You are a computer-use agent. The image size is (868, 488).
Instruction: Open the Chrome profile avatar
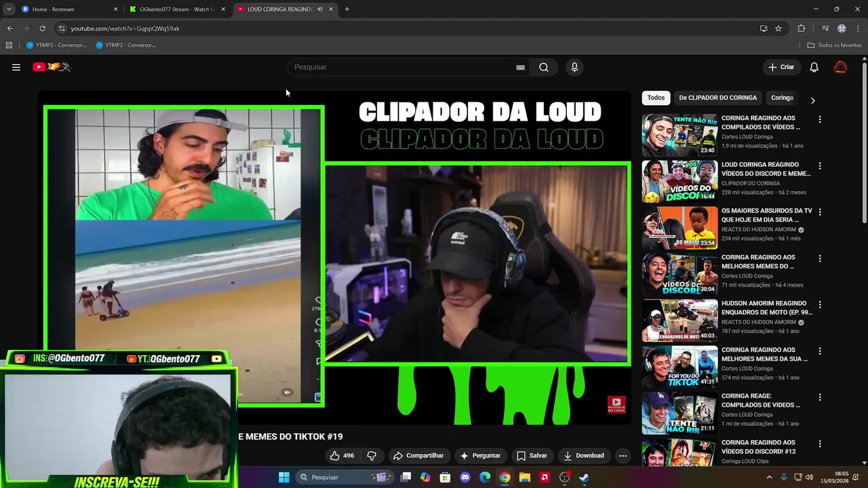(x=842, y=28)
